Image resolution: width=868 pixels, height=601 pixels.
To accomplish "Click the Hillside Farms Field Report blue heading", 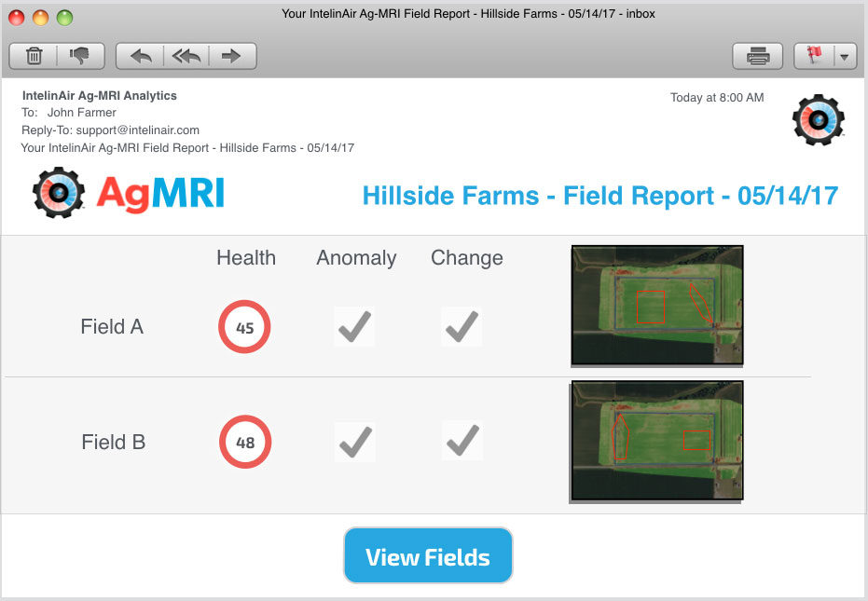I will (600, 196).
